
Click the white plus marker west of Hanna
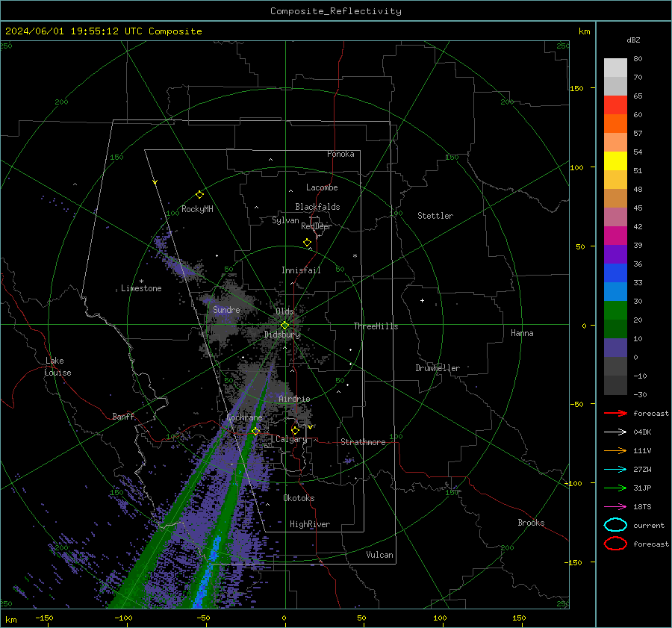coord(422,300)
